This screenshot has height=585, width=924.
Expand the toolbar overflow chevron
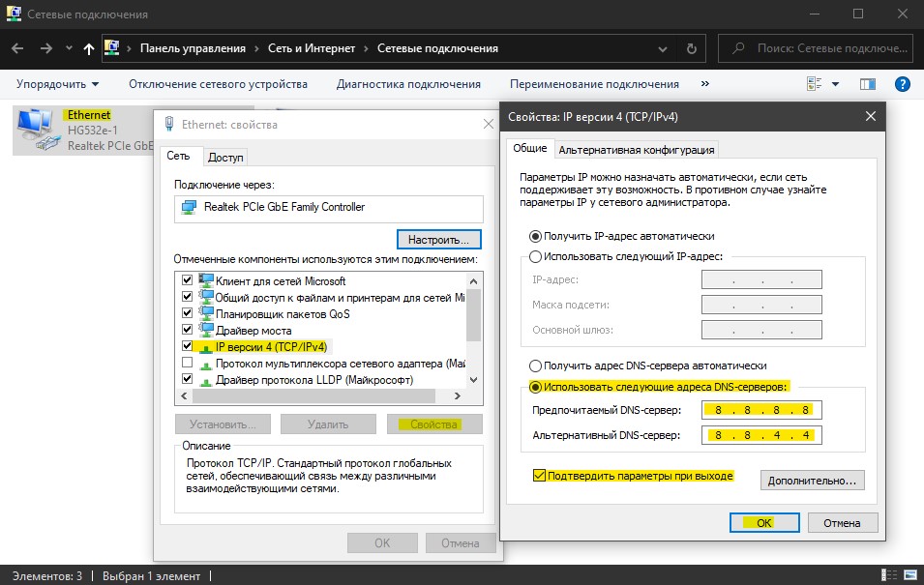tap(704, 84)
